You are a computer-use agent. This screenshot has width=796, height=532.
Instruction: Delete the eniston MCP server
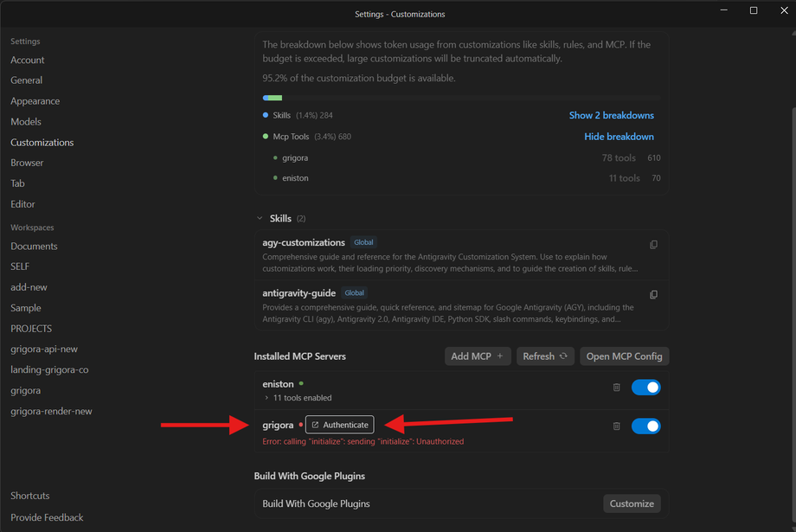(616, 388)
